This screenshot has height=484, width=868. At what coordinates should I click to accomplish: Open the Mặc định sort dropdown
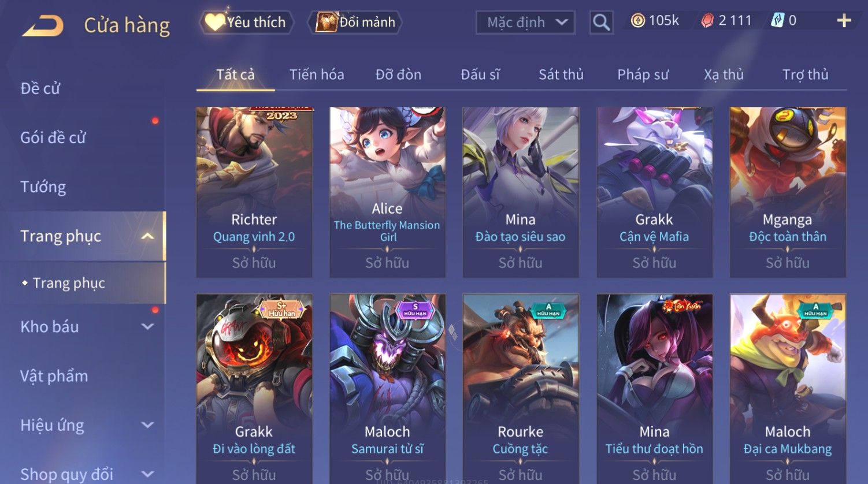(525, 23)
